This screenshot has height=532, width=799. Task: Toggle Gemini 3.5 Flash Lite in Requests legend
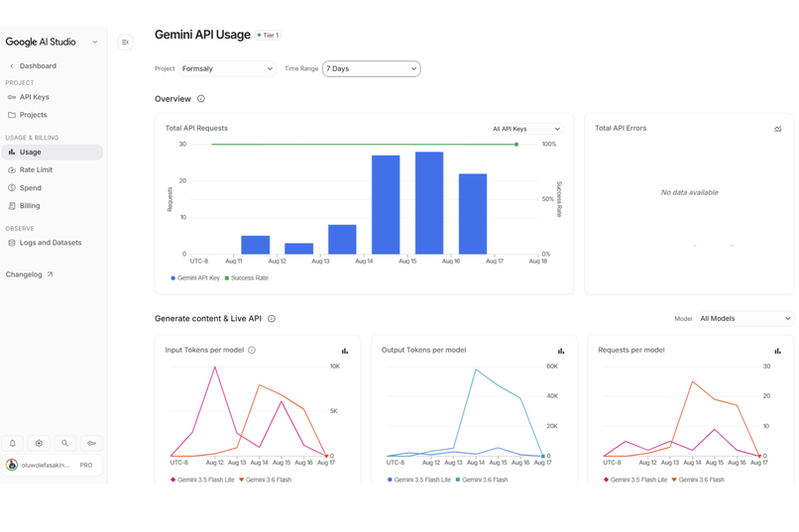(635, 479)
